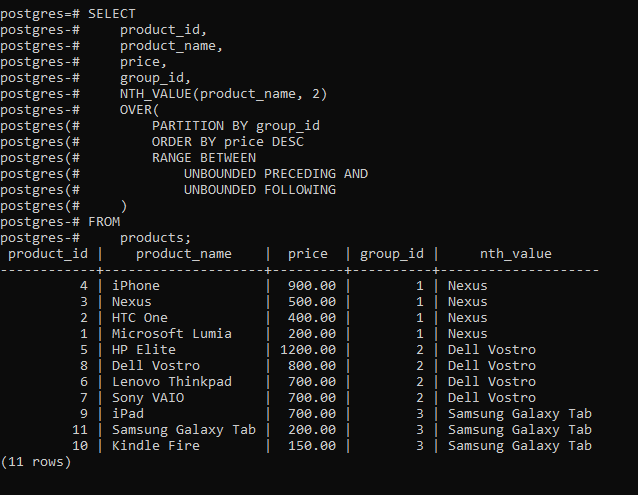The image size is (638, 495).
Task: Click the iPhone product name cell
Action: (x=136, y=286)
